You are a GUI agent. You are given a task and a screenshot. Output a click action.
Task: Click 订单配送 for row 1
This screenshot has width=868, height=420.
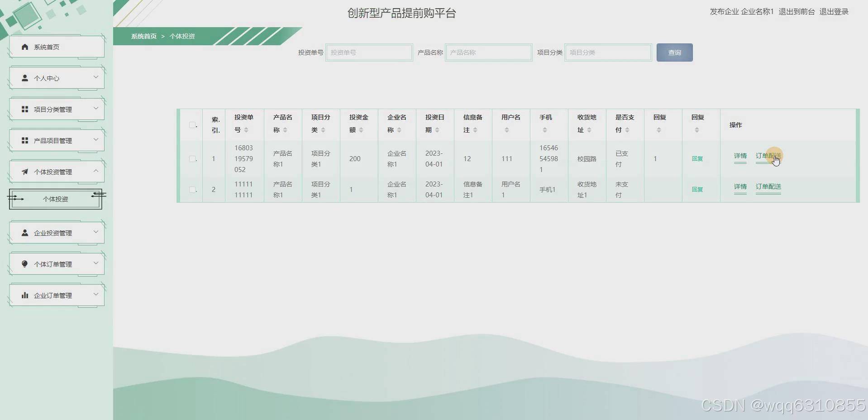tap(768, 156)
